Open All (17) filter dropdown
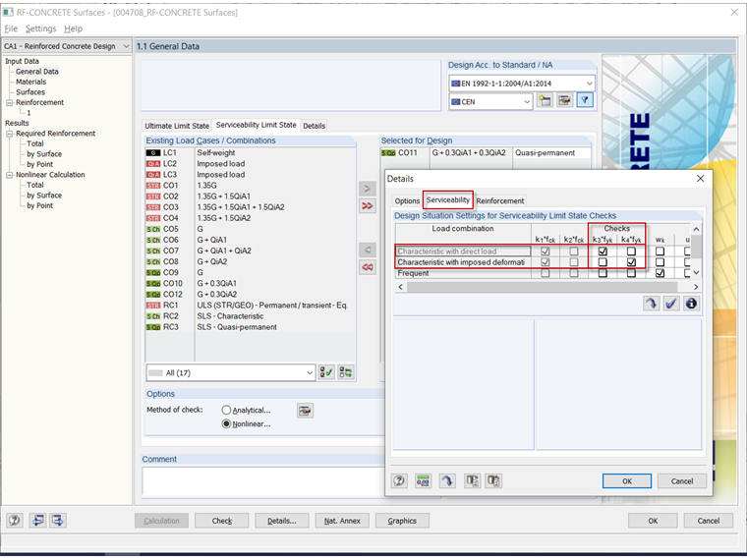This screenshot has width=747, height=560. point(310,373)
